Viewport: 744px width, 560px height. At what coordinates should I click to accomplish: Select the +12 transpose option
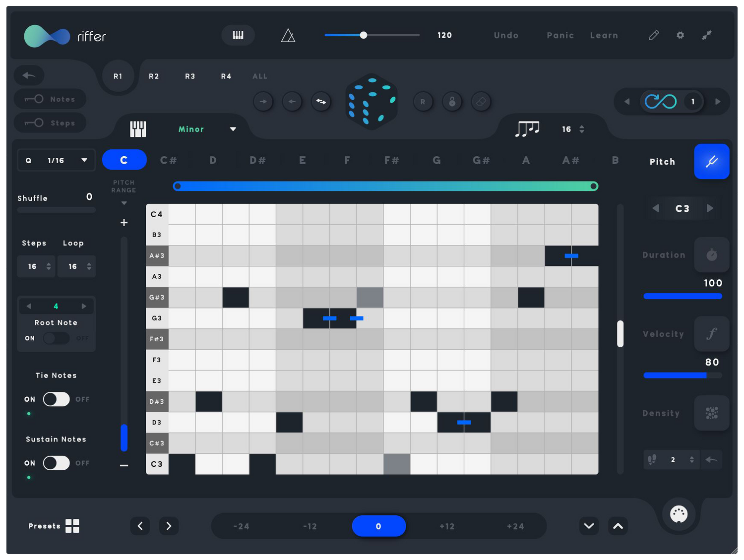[x=447, y=526]
